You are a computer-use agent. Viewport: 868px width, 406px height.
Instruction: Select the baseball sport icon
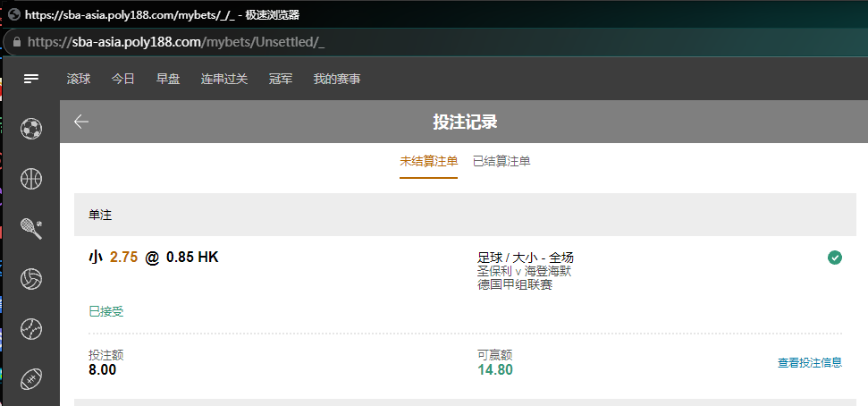point(31,329)
